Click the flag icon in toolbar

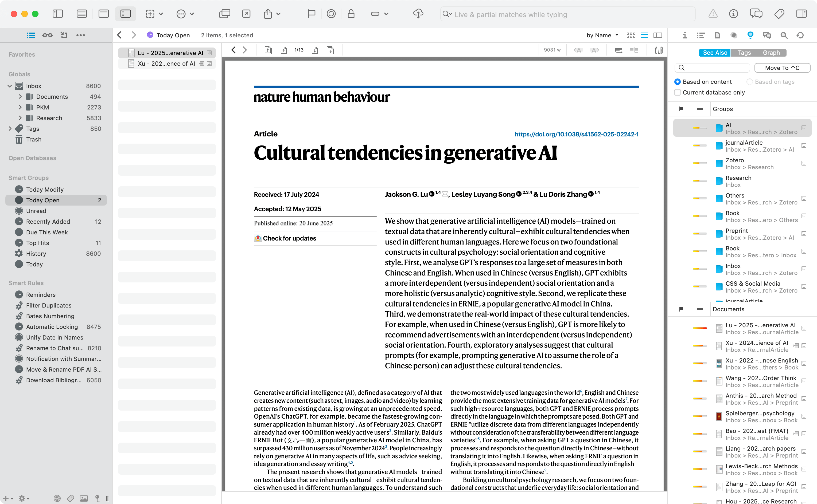[311, 14]
